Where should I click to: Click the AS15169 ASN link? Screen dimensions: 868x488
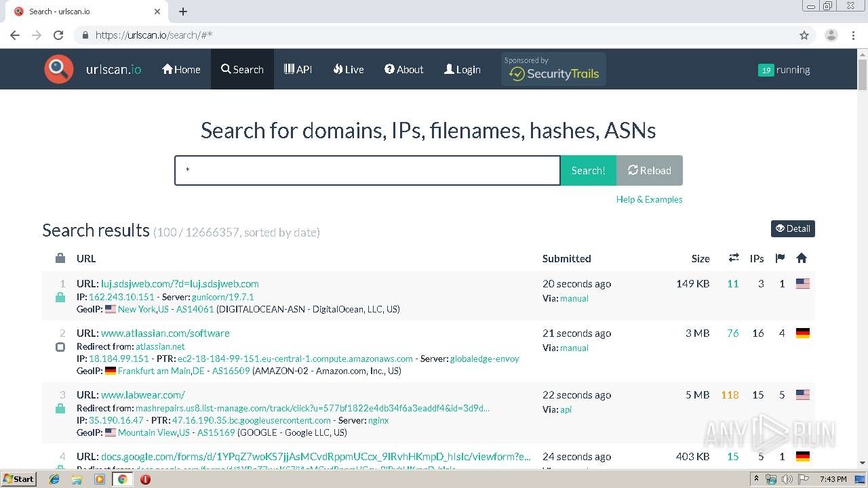(216, 432)
